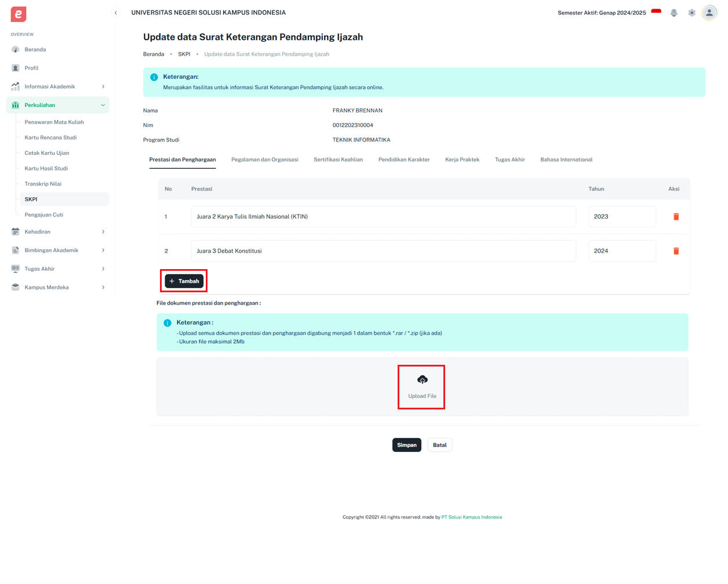Click the Simpan button

pyautogui.click(x=407, y=445)
